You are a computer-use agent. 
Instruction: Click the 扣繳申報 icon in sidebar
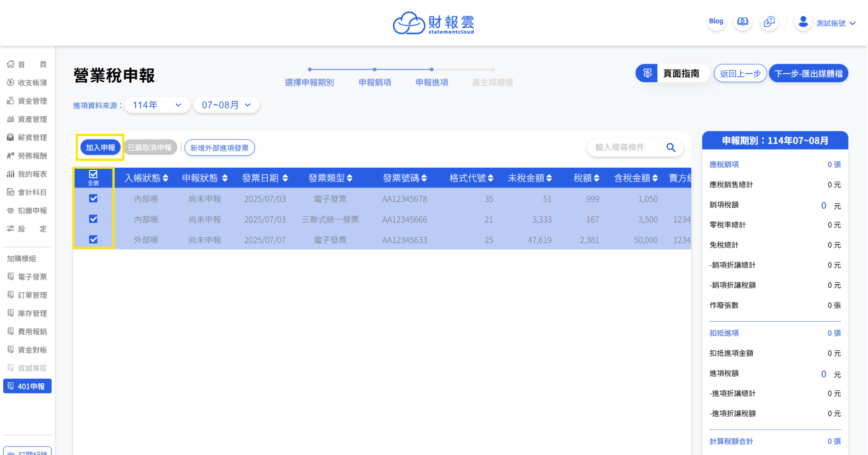pos(10,210)
